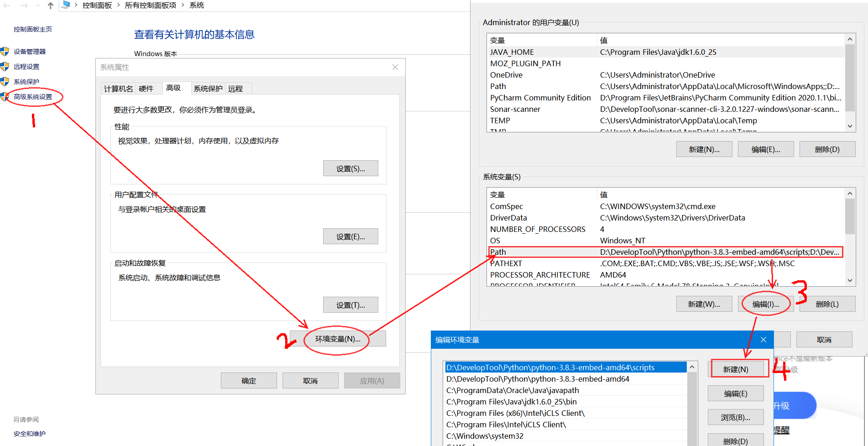The width and height of the screenshot is (868, 446).
Task: Select the Sonar-scanner user variable
Action: (x=666, y=109)
